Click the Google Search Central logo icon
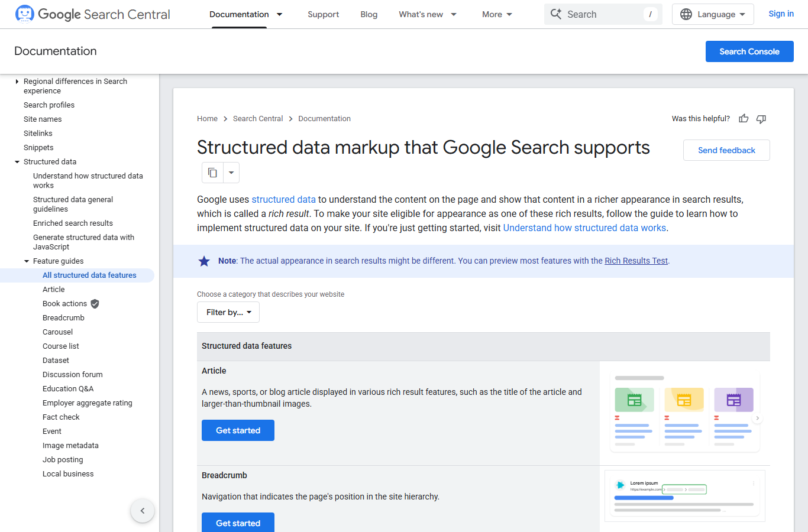 point(24,14)
